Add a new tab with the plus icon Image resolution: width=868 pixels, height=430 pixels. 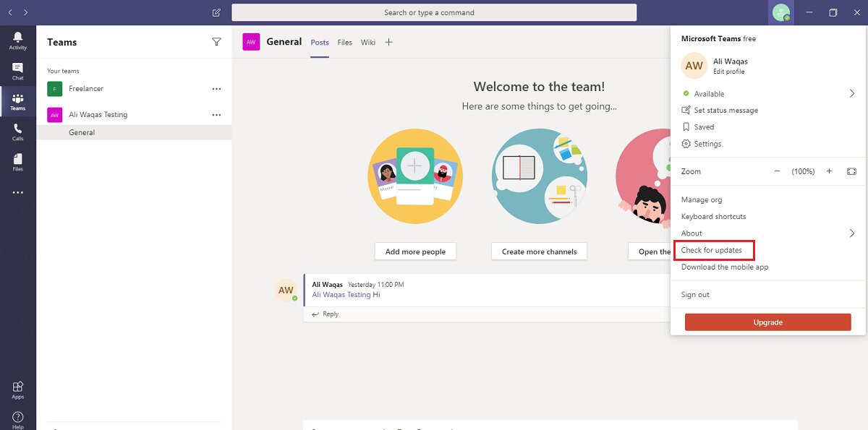[388, 42]
